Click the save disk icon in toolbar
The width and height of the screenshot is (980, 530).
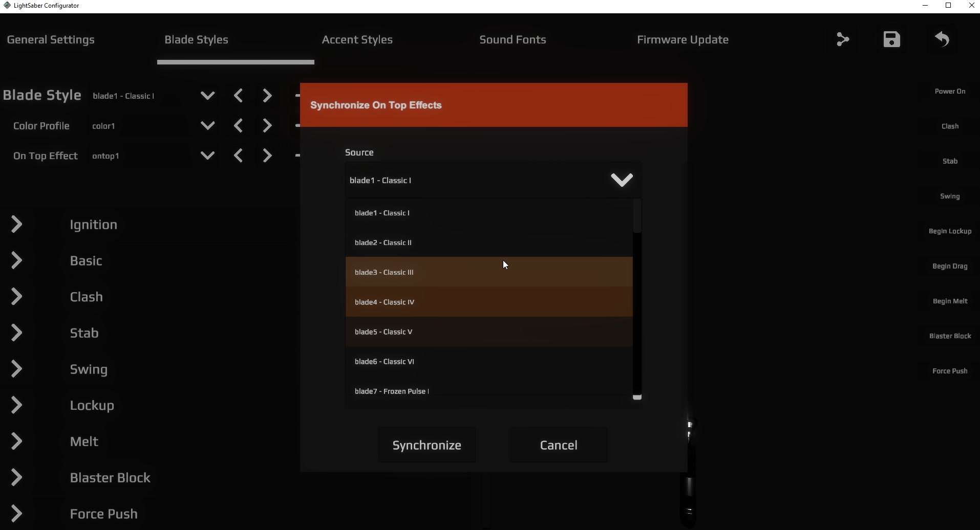point(891,39)
